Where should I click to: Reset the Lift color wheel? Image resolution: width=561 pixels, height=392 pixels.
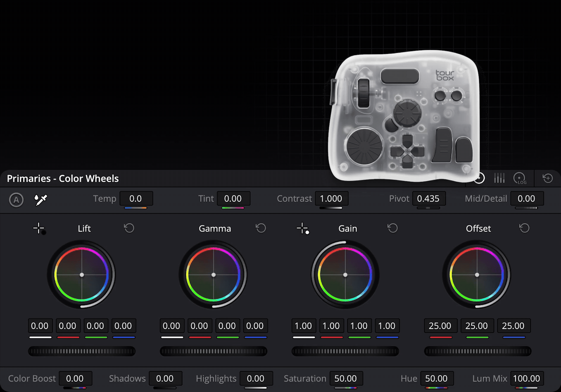(x=129, y=228)
